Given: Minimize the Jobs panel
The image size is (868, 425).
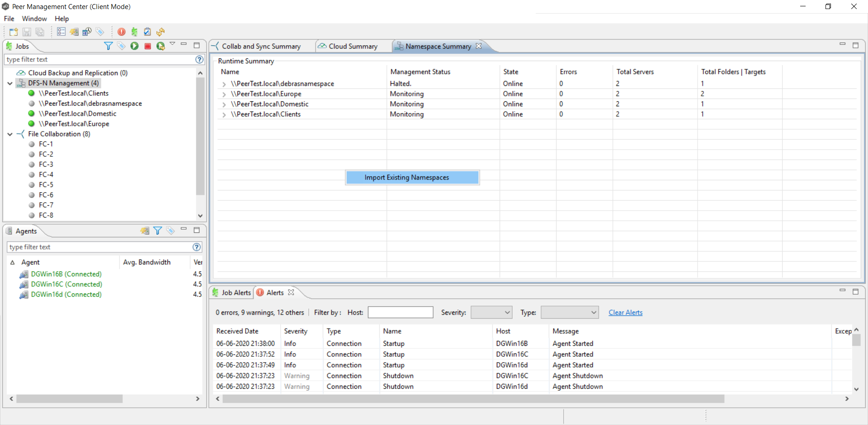Looking at the screenshot, I should 184,44.
